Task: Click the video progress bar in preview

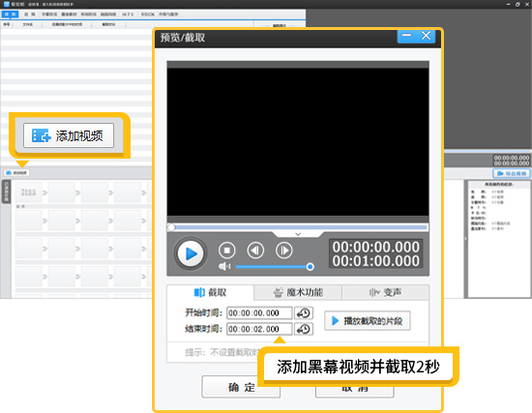Action: pyautogui.click(x=298, y=227)
